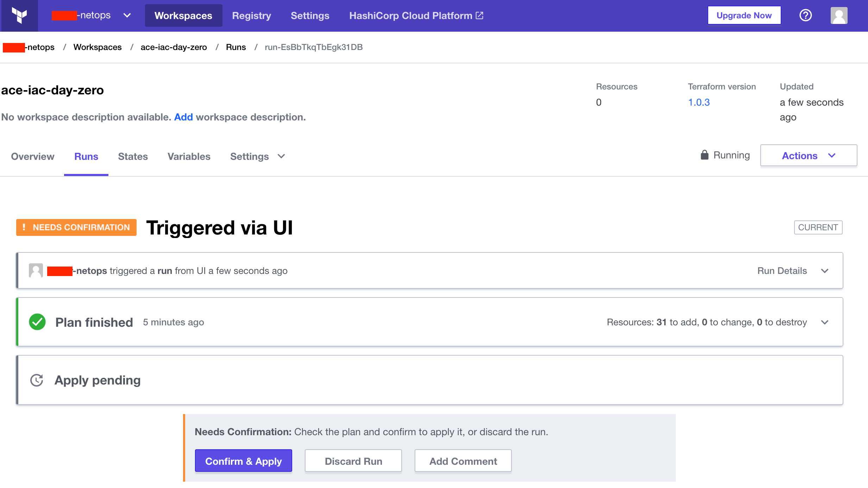Switch to the States tab
868x488 pixels.
(x=133, y=156)
